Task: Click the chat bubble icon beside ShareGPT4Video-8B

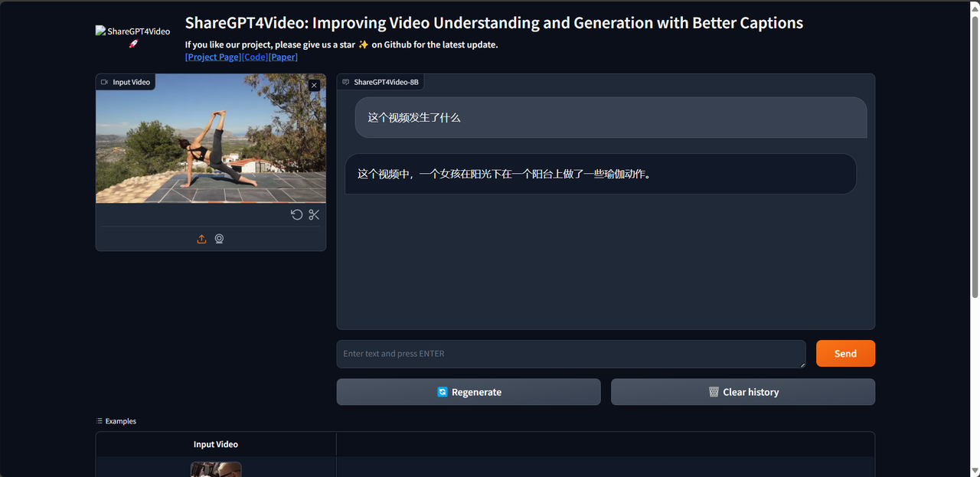Action: (346, 82)
